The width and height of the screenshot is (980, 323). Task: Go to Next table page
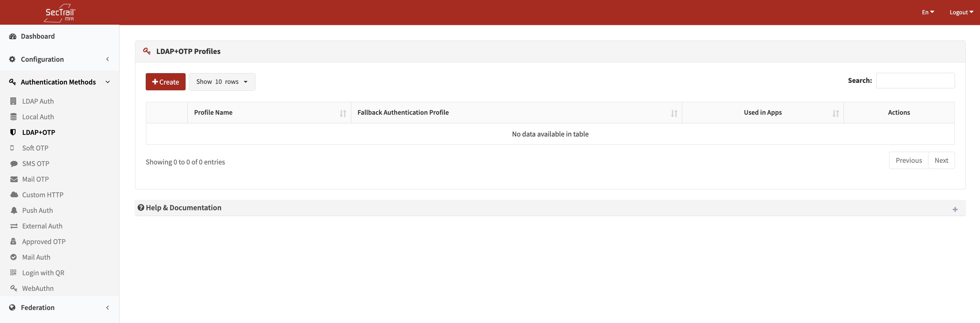(x=941, y=161)
